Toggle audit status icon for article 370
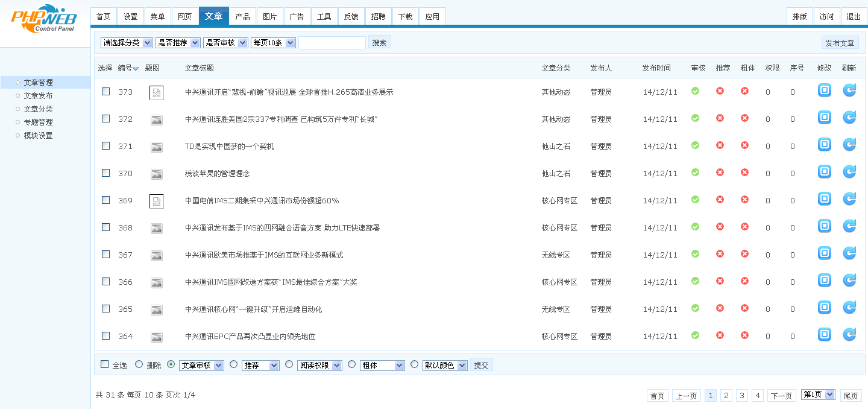The width and height of the screenshot is (868, 409). (x=695, y=173)
